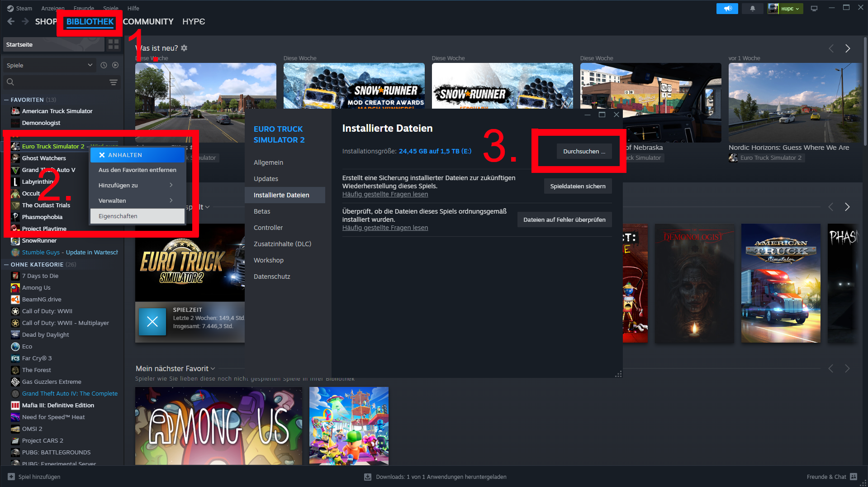Select BeamNG.drive in library list
This screenshot has height=487, width=868.
tap(42, 299)
